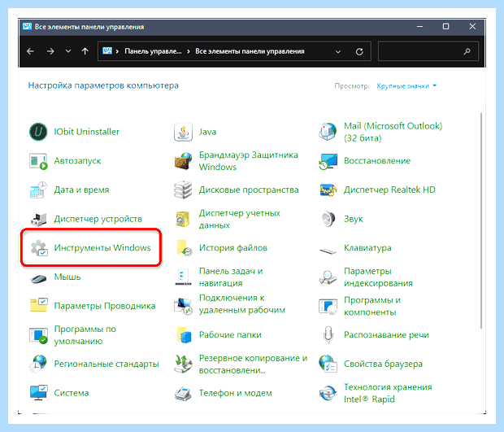Open Брандмауэр Защитника Windows firewall icon
The height and width of the screenshot is (432, 504).
pyautogui.click(x=183, y=161)
